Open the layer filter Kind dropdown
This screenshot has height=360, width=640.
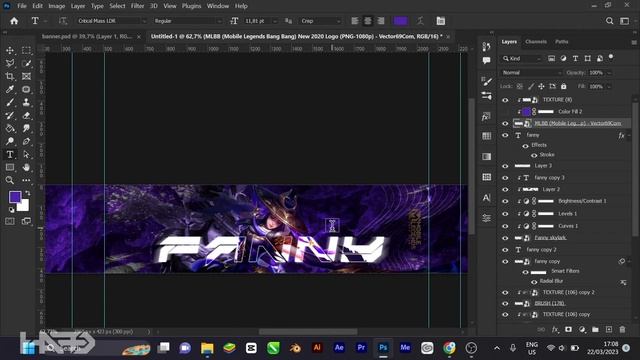(x=522, y=59)
